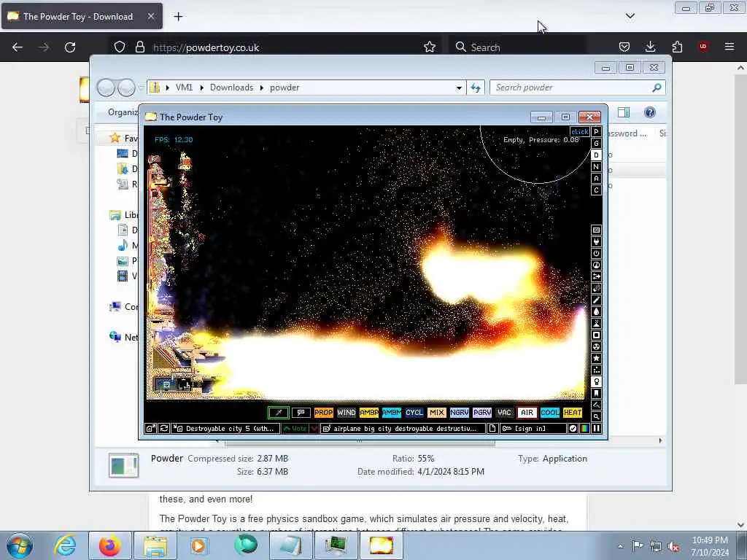The height and width of the screenshot is (560, 747).
Task: Expand the arrow before VM1 breadcrumb
Action: pos(168,87)
